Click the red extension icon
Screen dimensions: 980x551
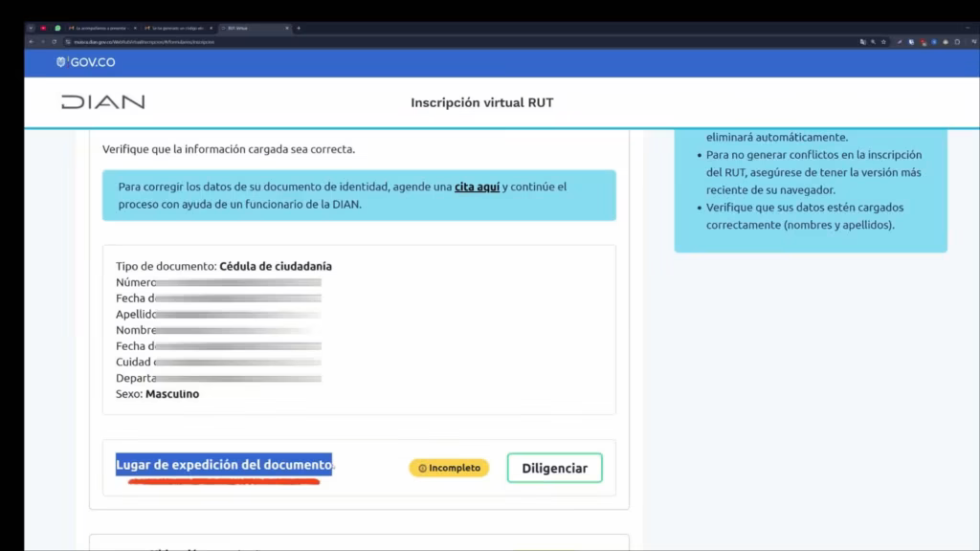pos(924,42)
